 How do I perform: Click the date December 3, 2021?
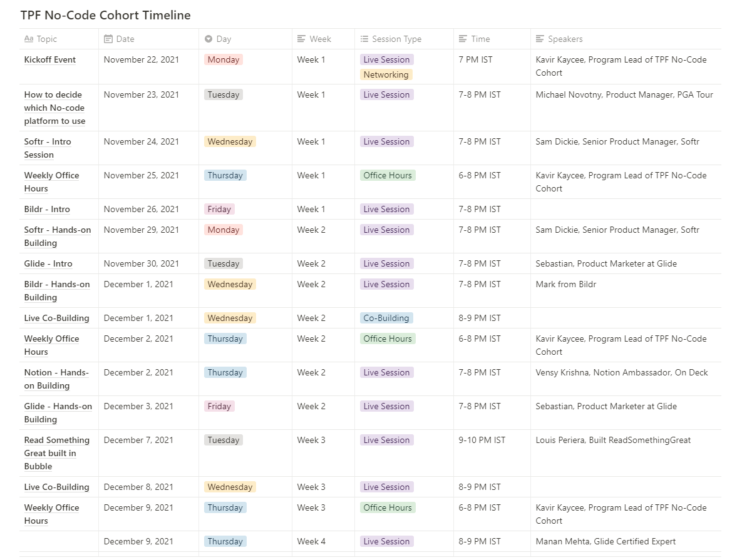138,406
